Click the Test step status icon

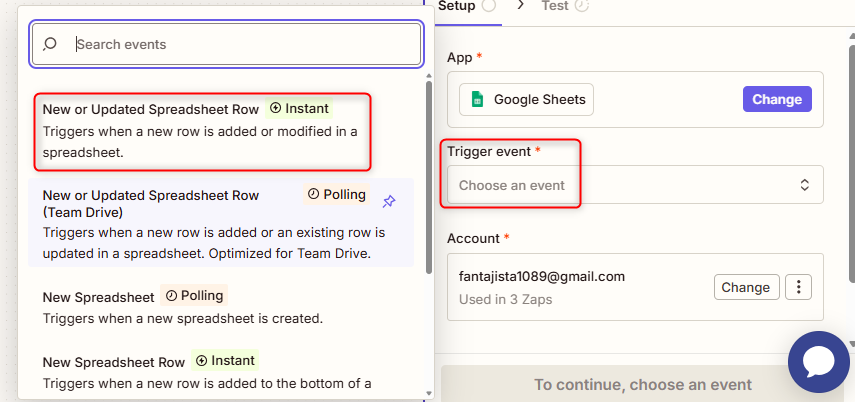tap(582, 6)
